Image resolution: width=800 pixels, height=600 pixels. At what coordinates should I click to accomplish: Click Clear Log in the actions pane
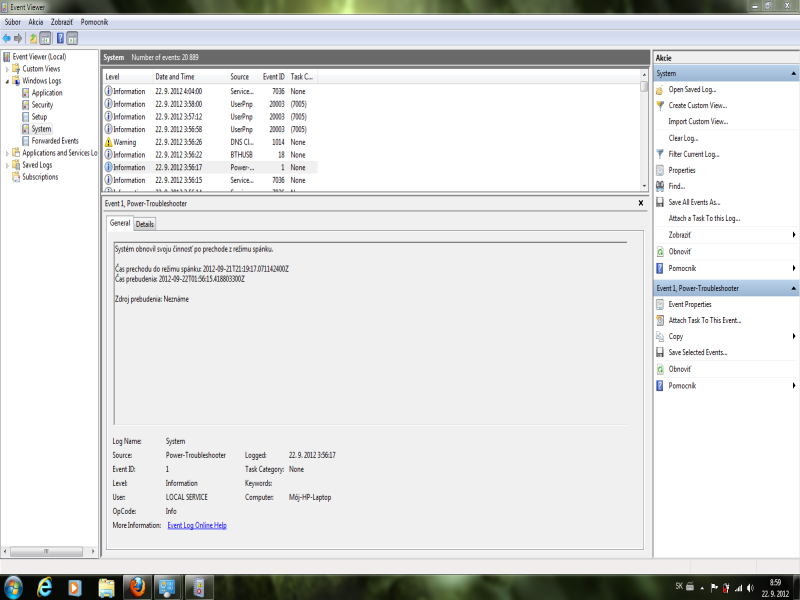coord(683,138)
